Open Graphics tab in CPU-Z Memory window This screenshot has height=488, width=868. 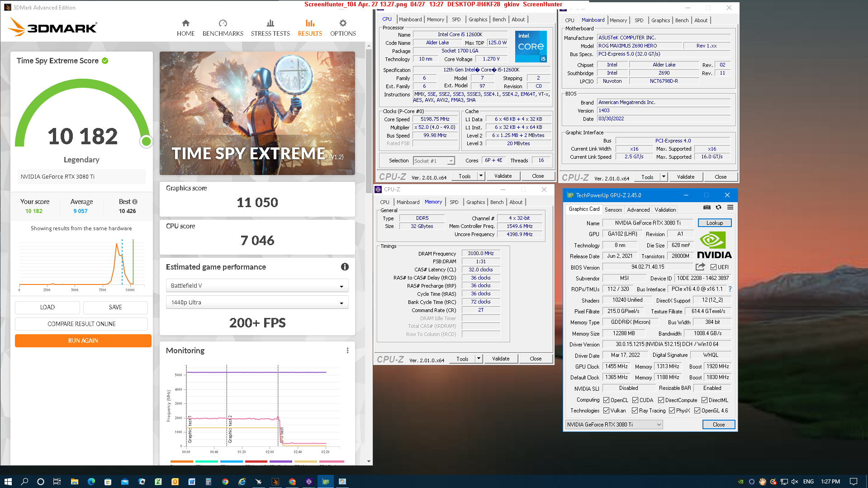pyautogui.click(x=475, y=202)
